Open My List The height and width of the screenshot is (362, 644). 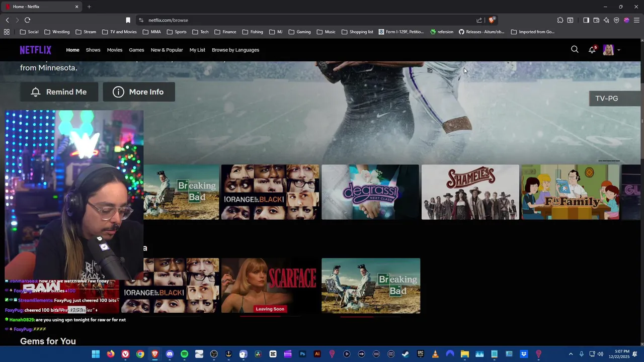[x=197, y=50]
